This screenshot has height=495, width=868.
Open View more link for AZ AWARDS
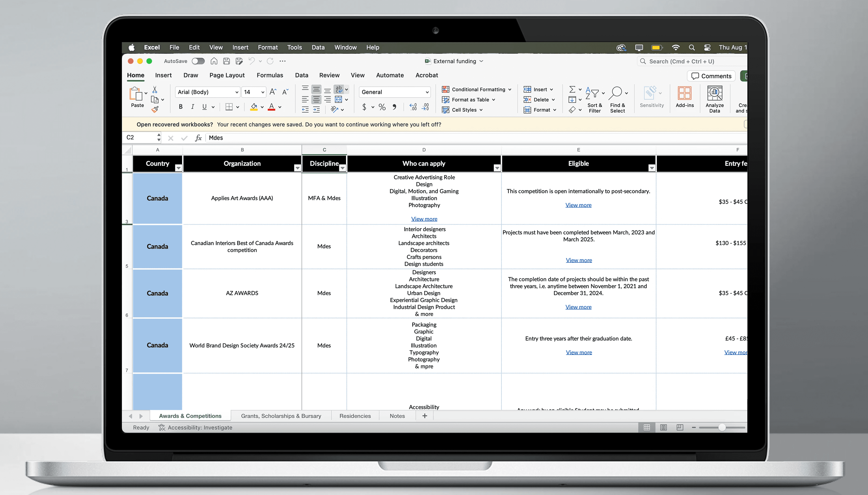(x=578, y=307)
